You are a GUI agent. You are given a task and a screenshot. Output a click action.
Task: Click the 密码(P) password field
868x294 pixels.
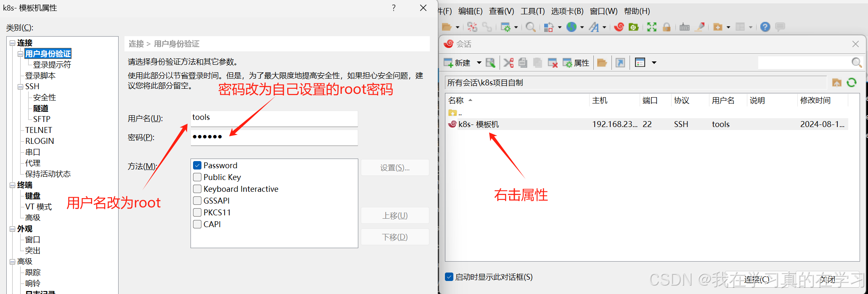(x=274, y=138)
